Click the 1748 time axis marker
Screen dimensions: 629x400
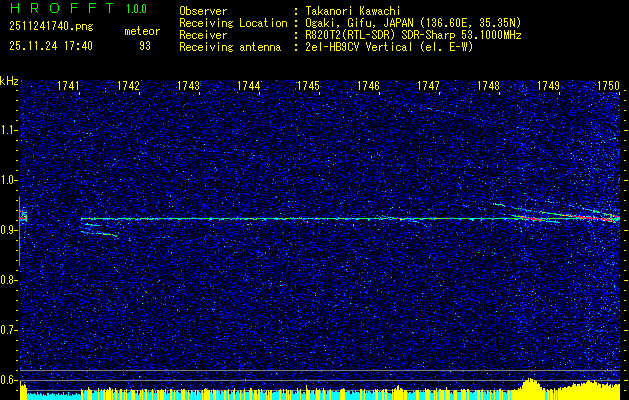[x=489, y=85]
